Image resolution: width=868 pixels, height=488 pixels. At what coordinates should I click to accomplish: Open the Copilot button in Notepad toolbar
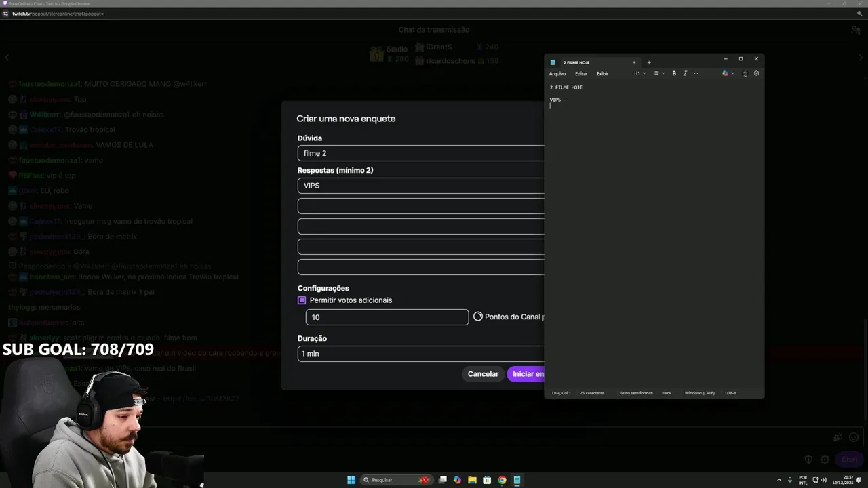(725, 73)
